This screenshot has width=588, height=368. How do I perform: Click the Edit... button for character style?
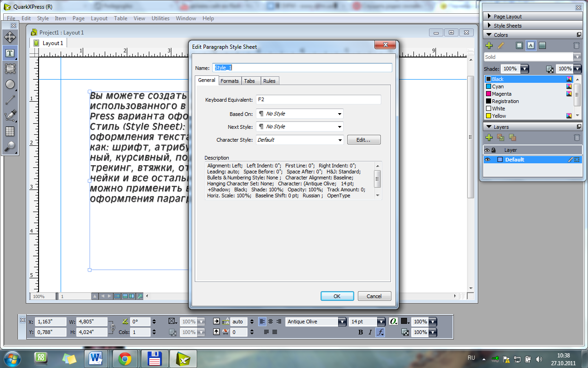(364, 140)
